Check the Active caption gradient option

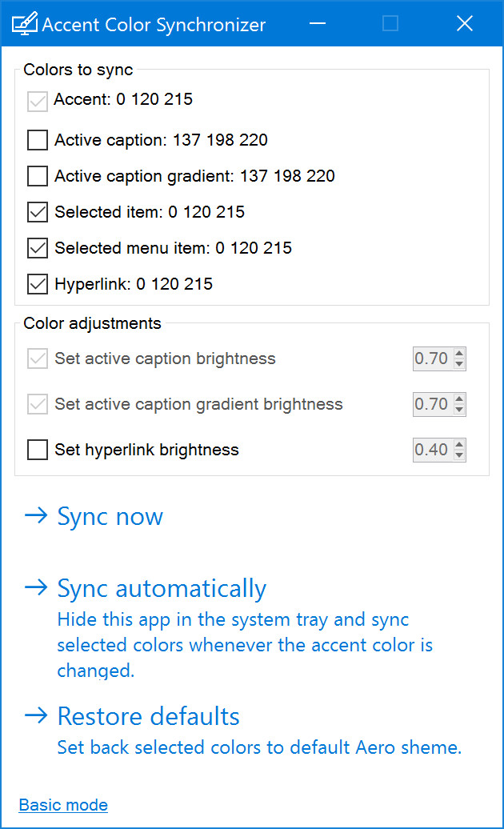coord(38,176)
